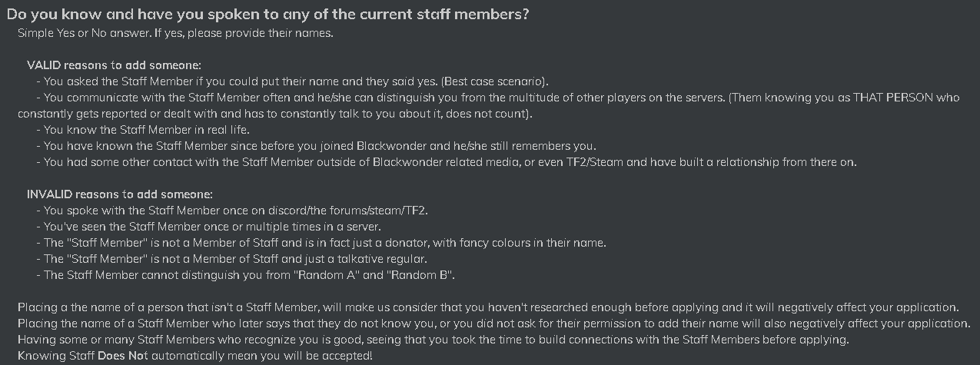The width and height of the screenshot is (980, 365).
Task: Click 'You know the Staff Member in real life'
Action: (142, 130)
